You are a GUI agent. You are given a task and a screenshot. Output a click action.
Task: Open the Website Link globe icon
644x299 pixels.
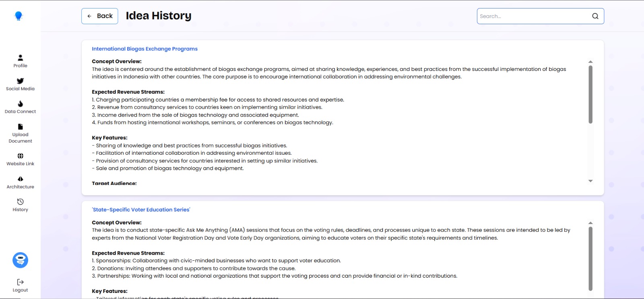(21, 156)
